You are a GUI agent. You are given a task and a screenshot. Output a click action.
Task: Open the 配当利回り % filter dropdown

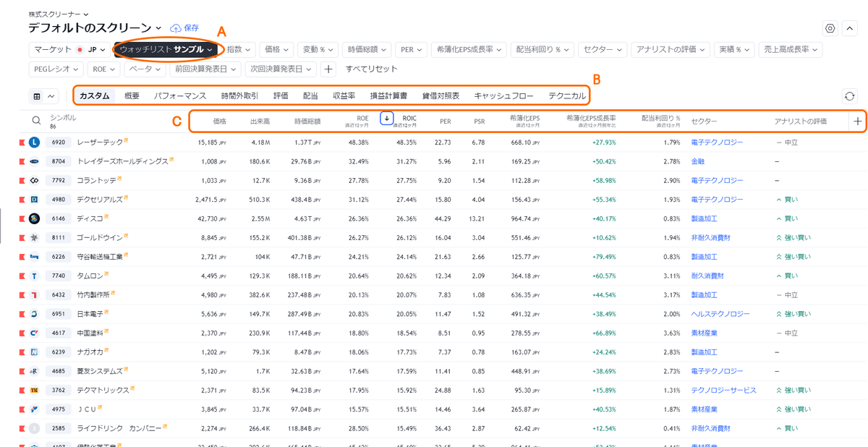pyautogui.click(x=542, y=50)
